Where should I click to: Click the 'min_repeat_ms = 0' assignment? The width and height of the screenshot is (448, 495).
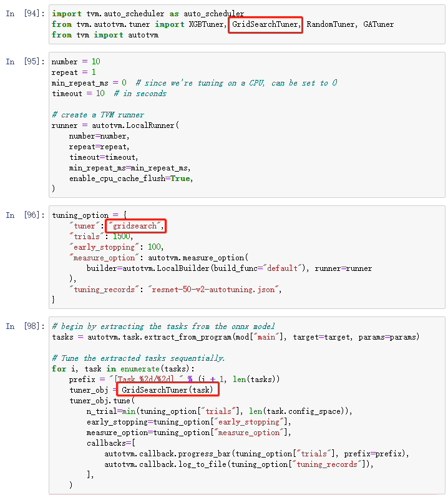point(89,83)
